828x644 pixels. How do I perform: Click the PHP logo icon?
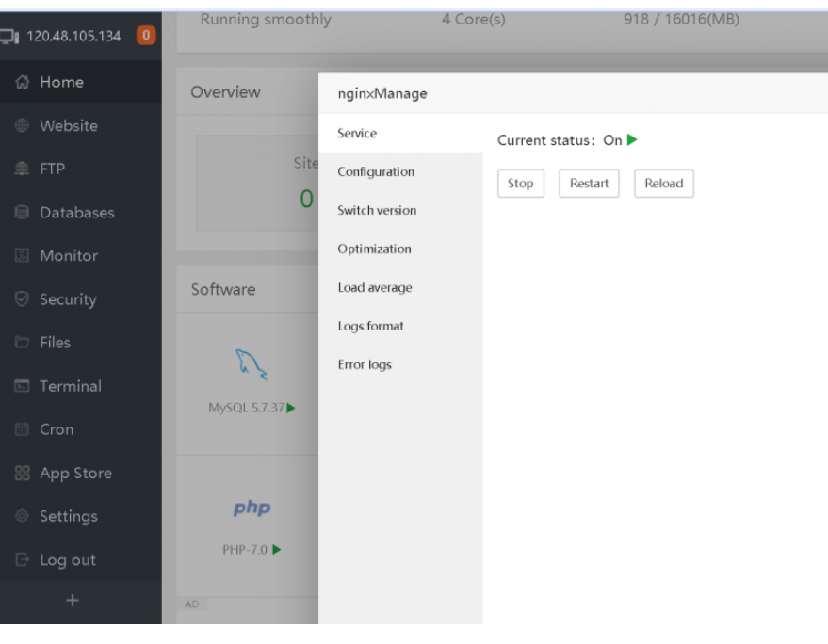[x=252, y=508]
